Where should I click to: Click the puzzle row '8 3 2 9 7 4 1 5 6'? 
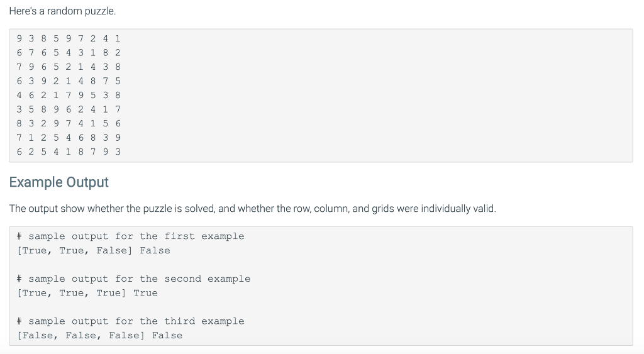[69, 124]
